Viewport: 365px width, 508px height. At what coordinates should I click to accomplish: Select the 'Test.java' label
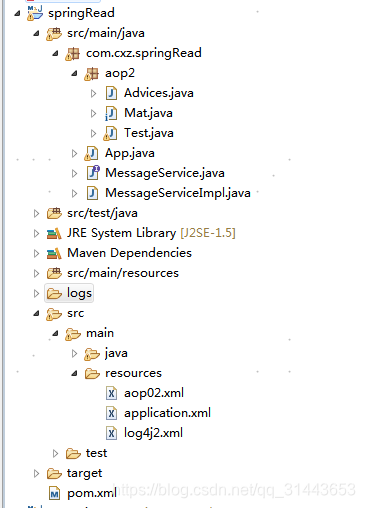[149, 133]
